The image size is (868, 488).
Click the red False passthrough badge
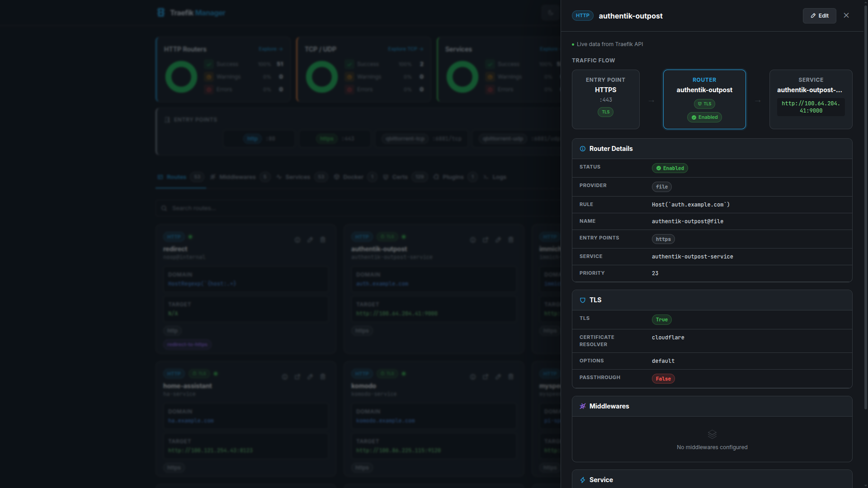(663, 379)
